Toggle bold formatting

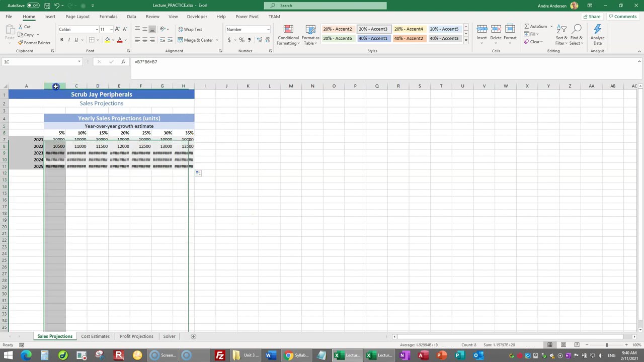(x=62, y=40)
